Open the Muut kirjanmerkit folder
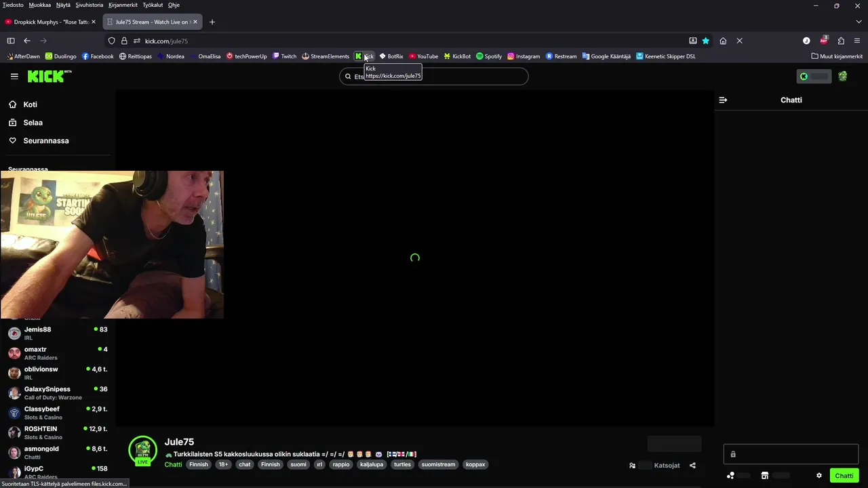The width and height of the screenshot is (868, 488). [x=837, y=56]
